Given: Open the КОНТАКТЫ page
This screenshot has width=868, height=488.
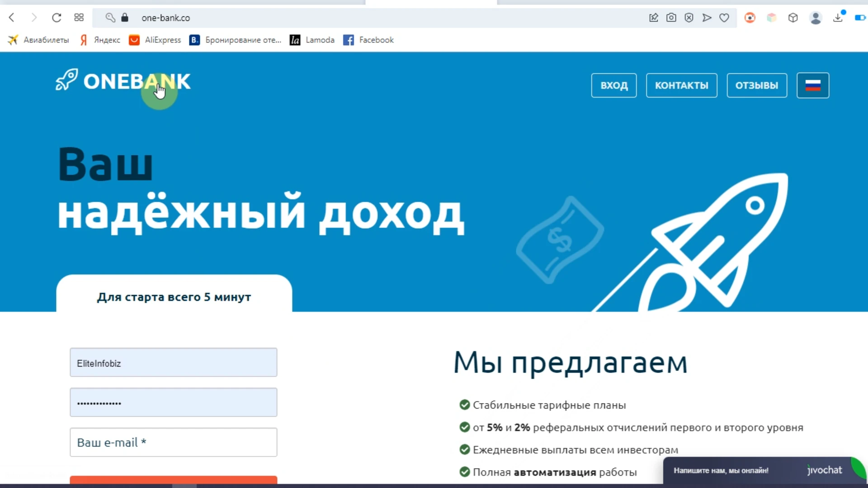Looking at the screenshot, I should coord(681,85).
